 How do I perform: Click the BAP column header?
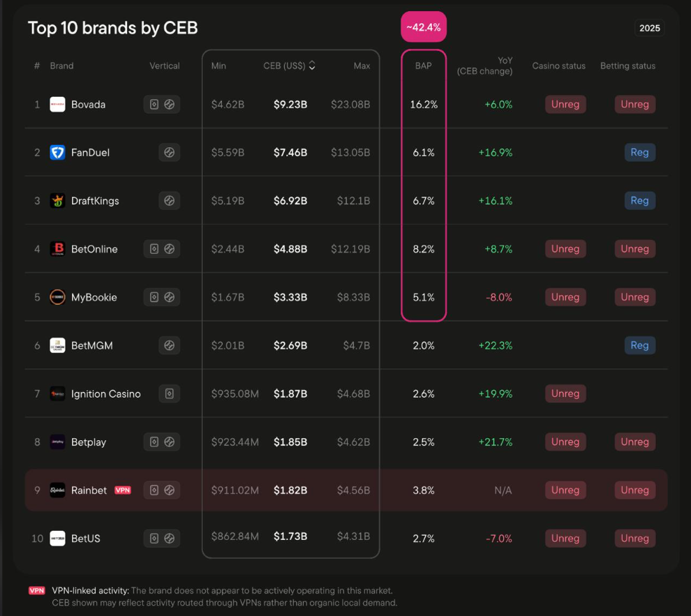coord(423,66)
